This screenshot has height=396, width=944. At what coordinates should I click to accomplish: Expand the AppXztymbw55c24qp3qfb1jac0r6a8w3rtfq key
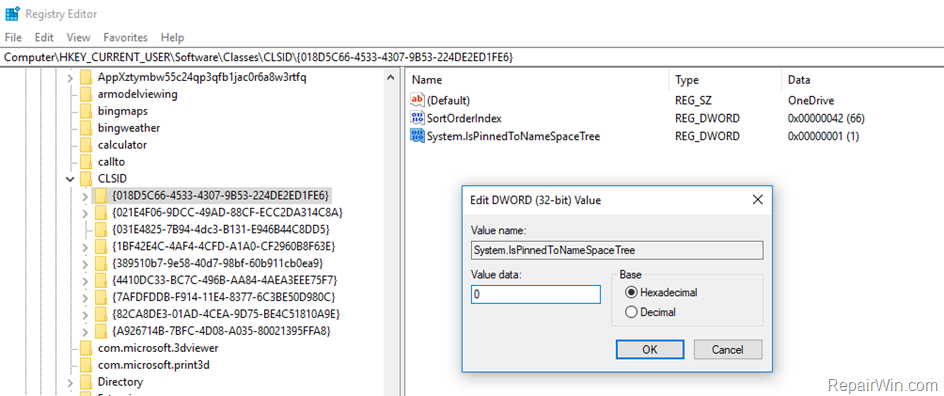tap(70, 78)
